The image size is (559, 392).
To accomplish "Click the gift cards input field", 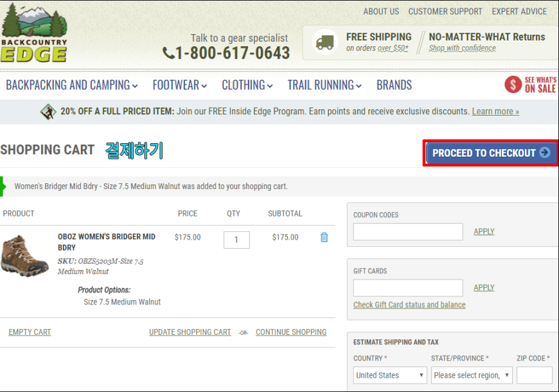I will 408,288.
